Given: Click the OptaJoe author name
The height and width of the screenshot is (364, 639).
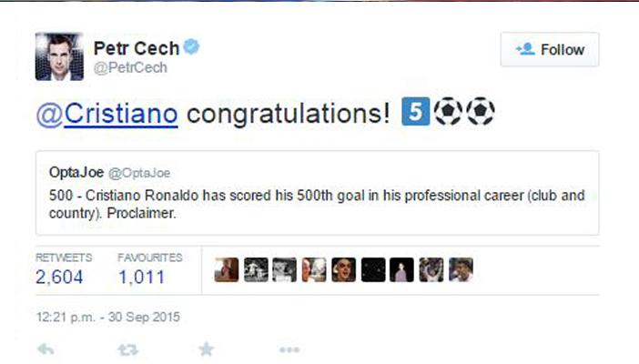Looking at the screenshot, I should coord(76,172).
